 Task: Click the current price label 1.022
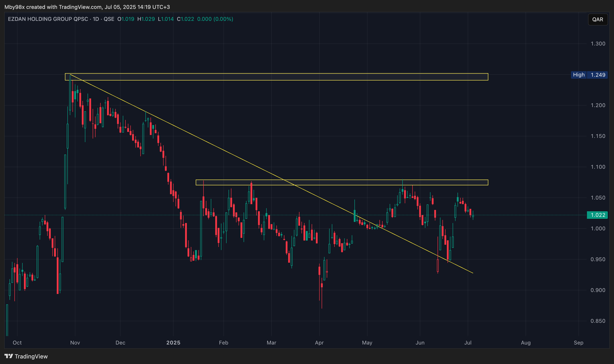597,215
